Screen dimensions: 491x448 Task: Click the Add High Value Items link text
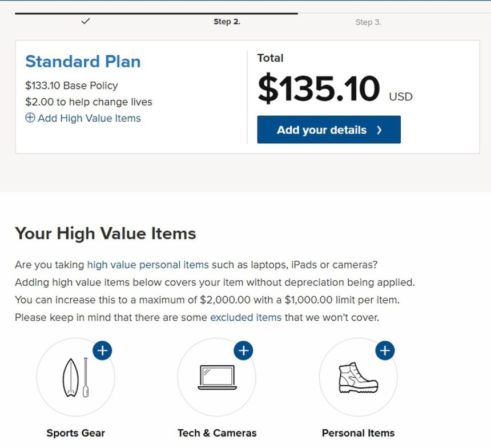[89, 118]
